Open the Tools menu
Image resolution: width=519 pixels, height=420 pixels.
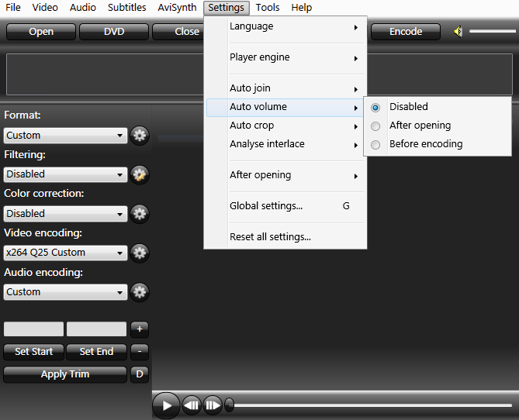coord(268,8)
